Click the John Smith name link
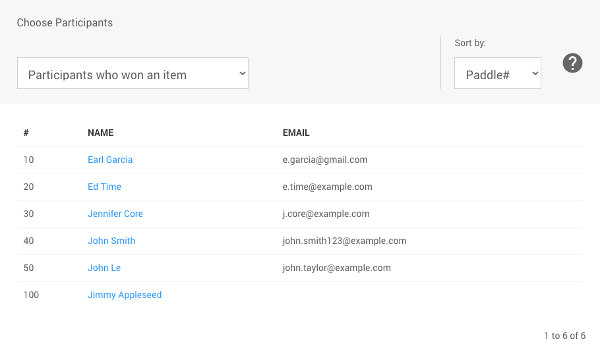The image size is (600, 364). pyautogui.click(x=111, y=241)
